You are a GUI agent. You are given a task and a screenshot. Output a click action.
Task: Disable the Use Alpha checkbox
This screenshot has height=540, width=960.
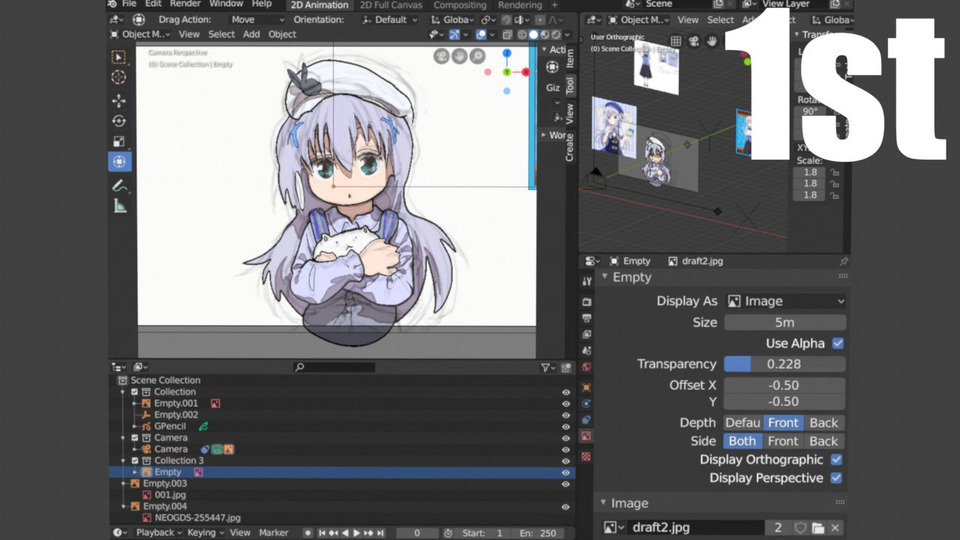click(838, 343)
